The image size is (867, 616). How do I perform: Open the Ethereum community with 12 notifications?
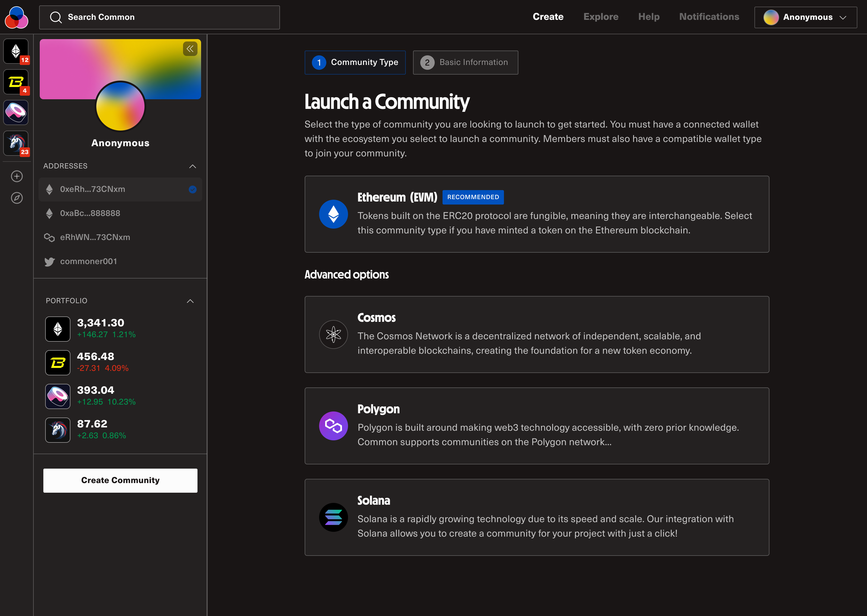[16, 51]
